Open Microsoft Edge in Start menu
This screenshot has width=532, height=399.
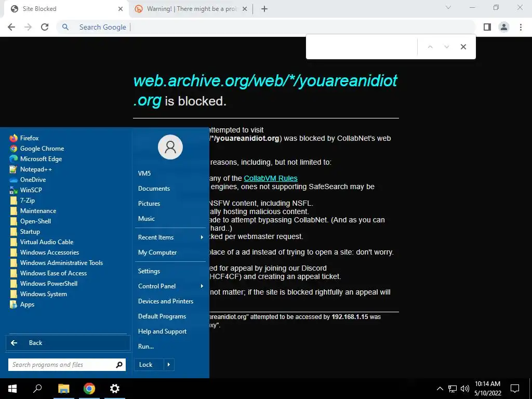point(41,159)
